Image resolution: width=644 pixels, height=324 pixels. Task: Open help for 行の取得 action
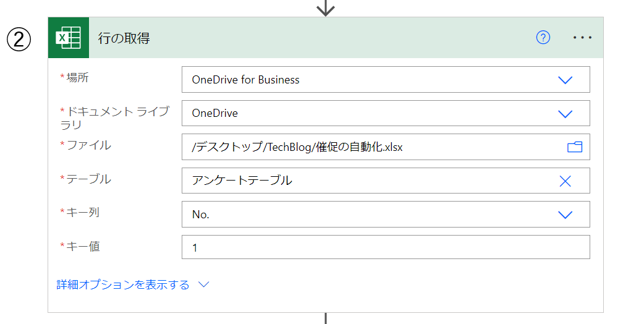pos(543,37)
